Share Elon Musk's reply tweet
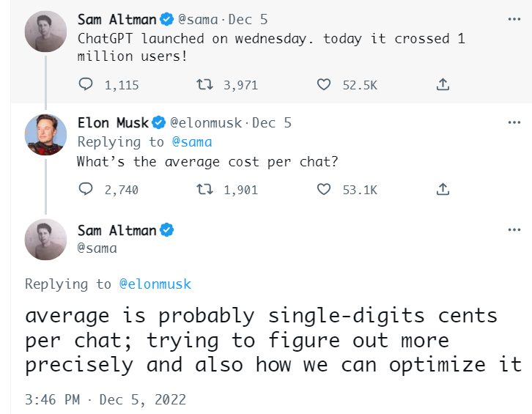This screenshot has width=532, height=414. point(443,190)
